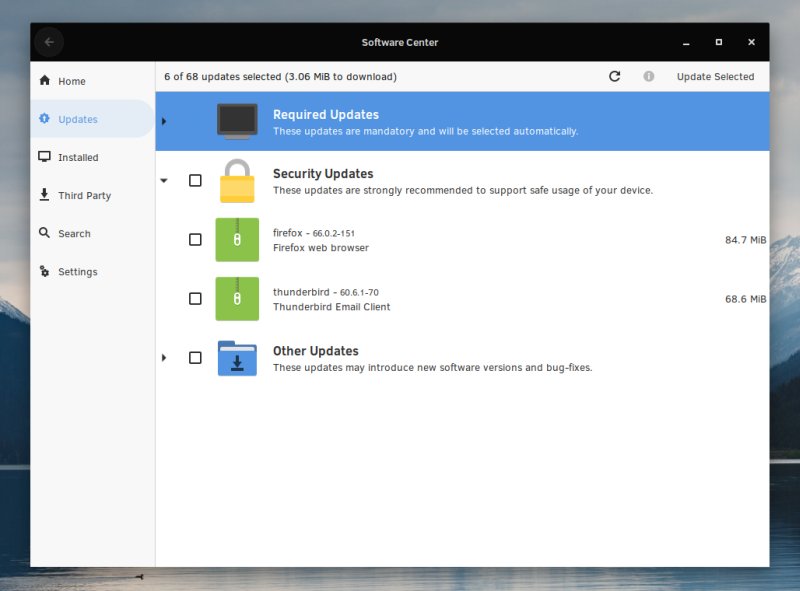Go to the Third Party section
The image size is (800, 591).
click(x=92, y=195)
